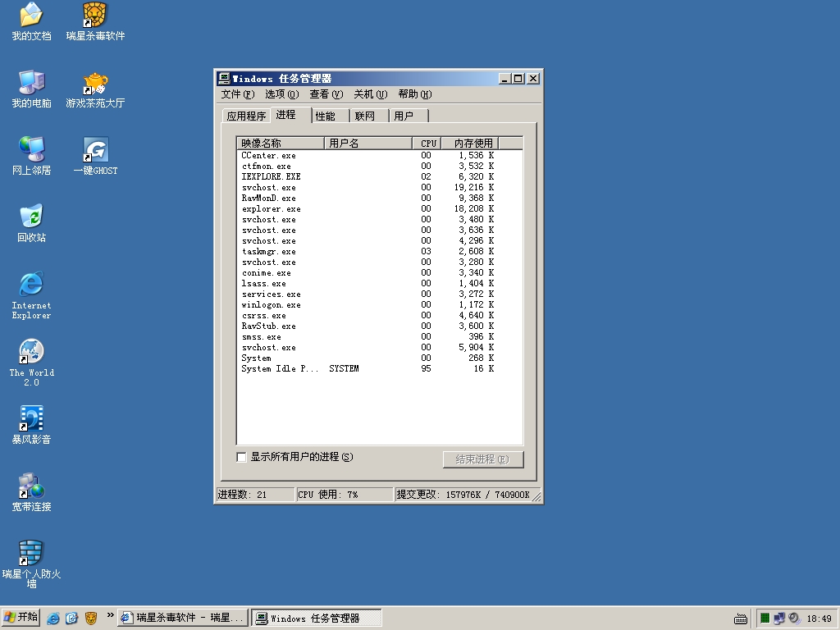The height and width of the screenshot is (630, 840).
Task: Click the network connection tray icon
Action: pos(779,619)
